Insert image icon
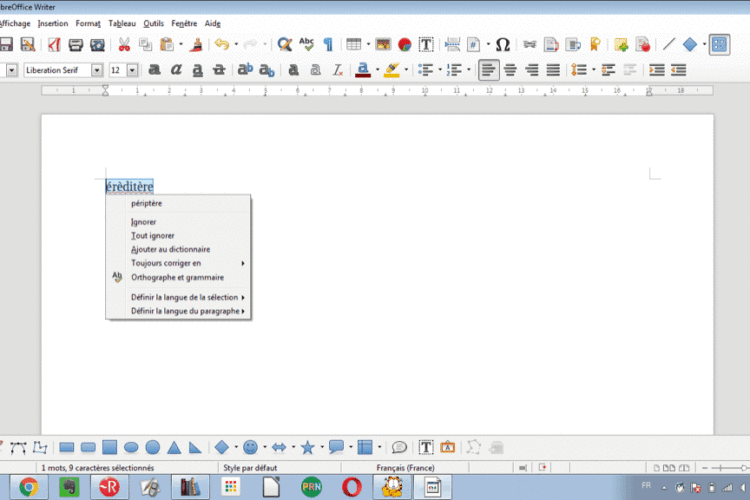 383,44
